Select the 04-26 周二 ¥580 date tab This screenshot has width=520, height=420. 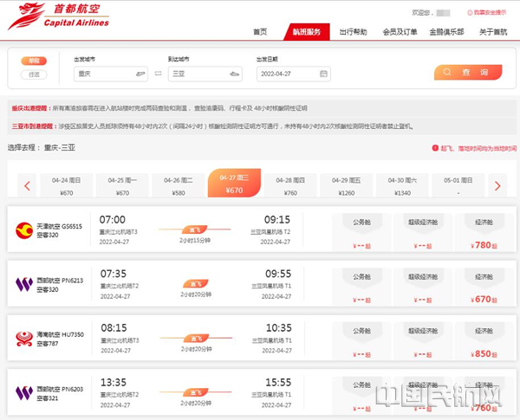pos(179,186)
